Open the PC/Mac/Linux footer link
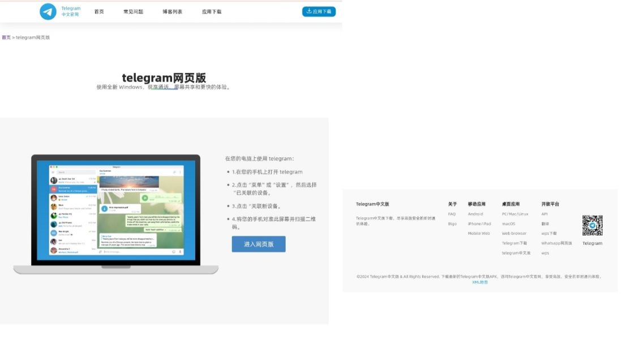Image resolution: width=644 pixels, height=362 pixels. coord(515,214)
